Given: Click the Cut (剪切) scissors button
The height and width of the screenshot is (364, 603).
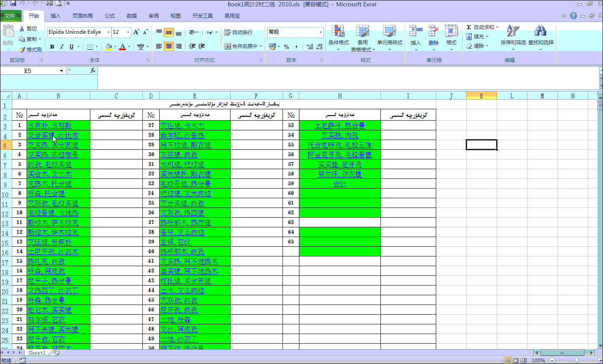Looking at the screenshot, I should click(x=28, y=29).
